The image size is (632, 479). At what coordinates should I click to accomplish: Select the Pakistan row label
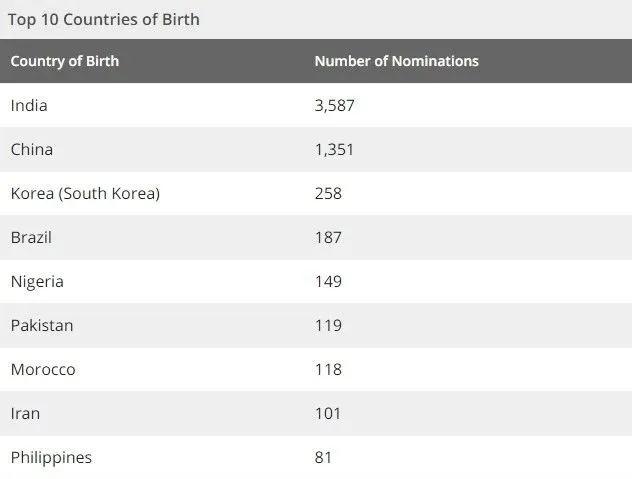[x=42, y=325]
